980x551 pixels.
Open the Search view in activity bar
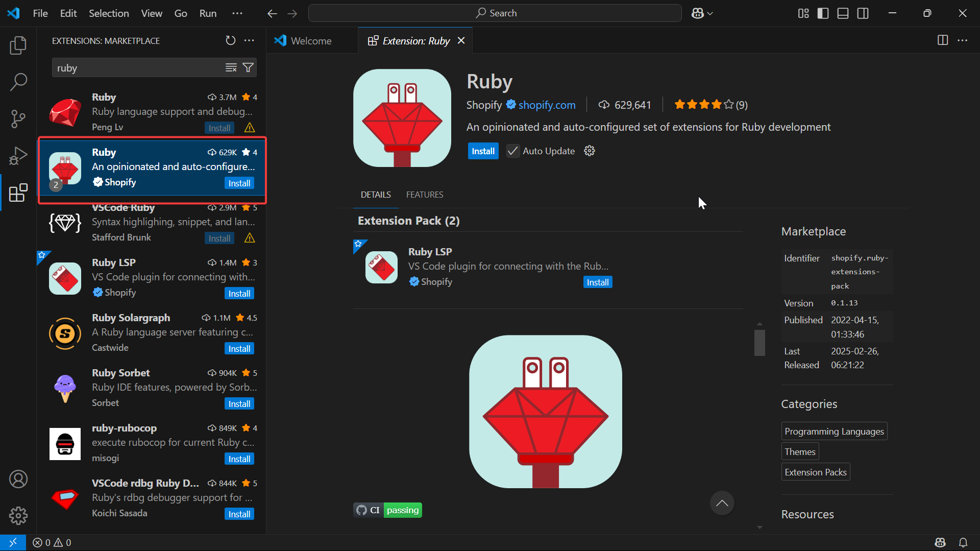18,82
